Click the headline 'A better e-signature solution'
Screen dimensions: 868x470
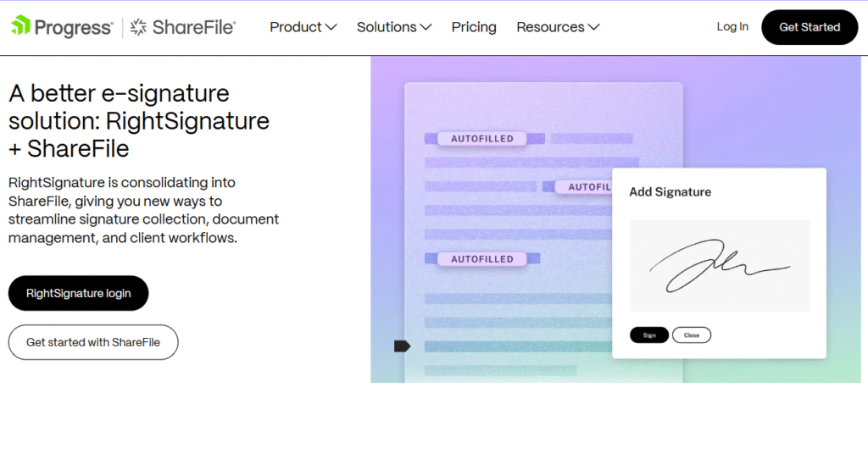pyautogui.click(x=139, y=121)
